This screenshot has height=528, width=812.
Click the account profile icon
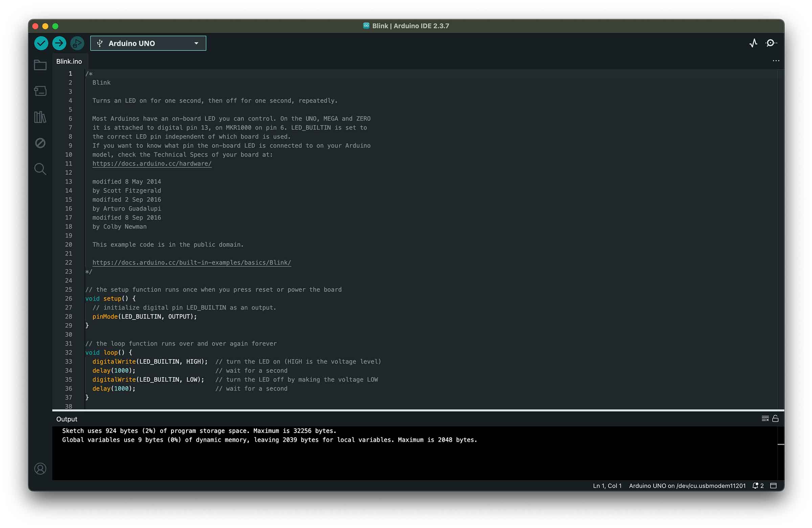(x=40, y=469)
